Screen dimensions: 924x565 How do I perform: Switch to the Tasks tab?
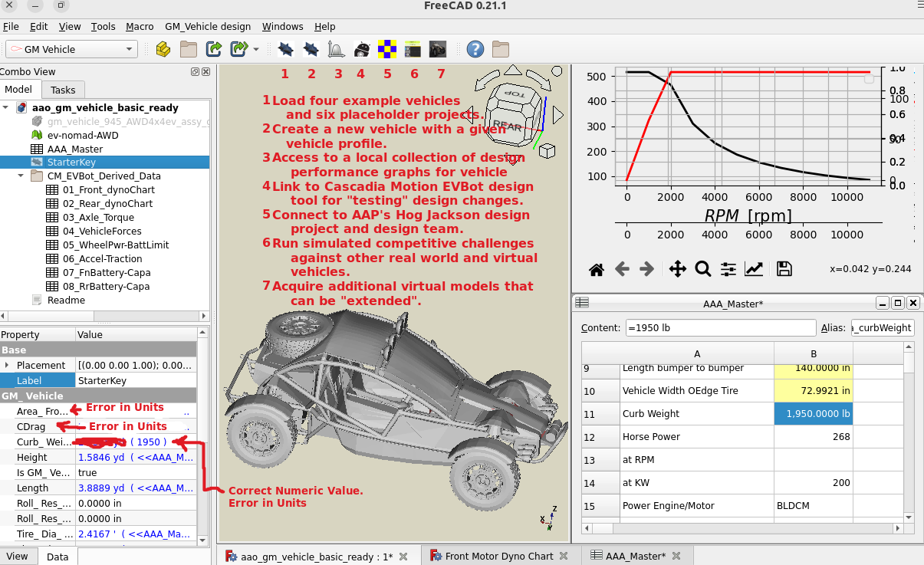tap(63, 90)
